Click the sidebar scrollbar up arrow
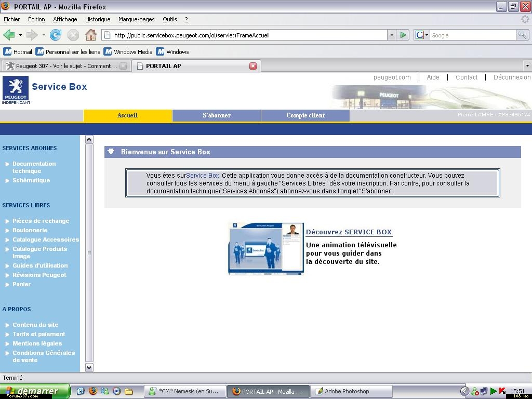 tap(89, 139)
